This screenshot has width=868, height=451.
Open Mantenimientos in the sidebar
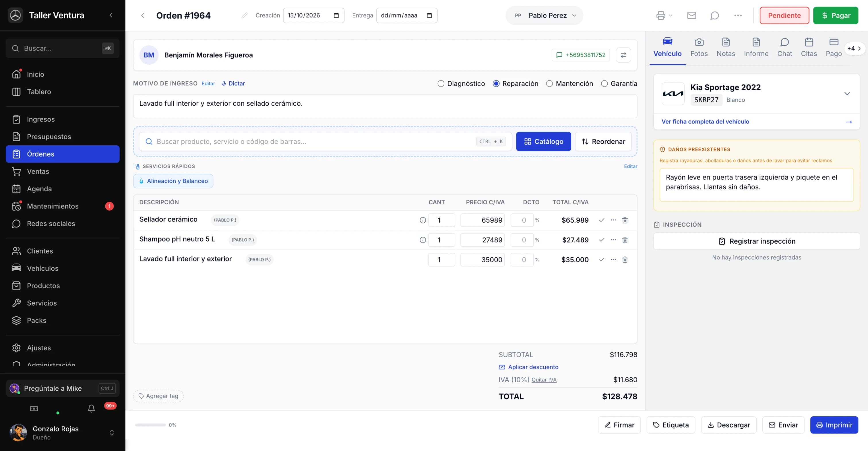pyautogui.click(x=63, y=206)
